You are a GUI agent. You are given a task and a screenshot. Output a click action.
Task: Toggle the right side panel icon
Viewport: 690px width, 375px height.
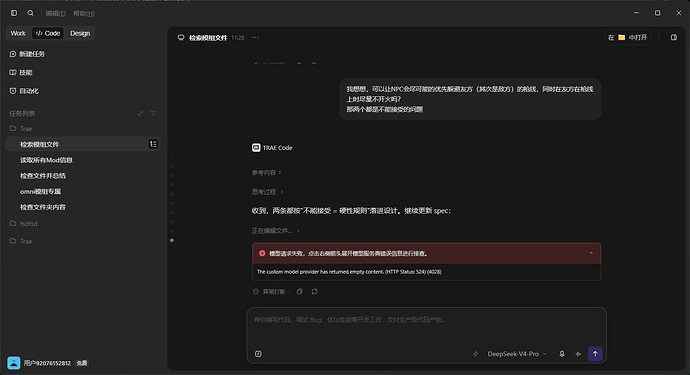click(x=674, y=38)
